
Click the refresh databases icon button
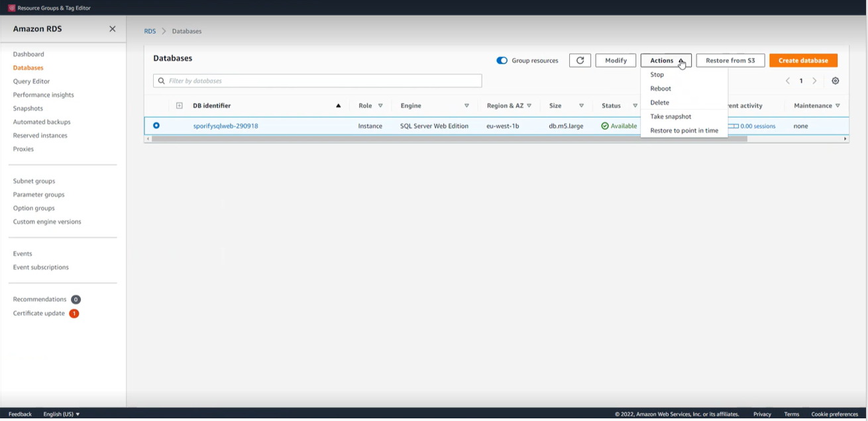[x=580, y=60]
